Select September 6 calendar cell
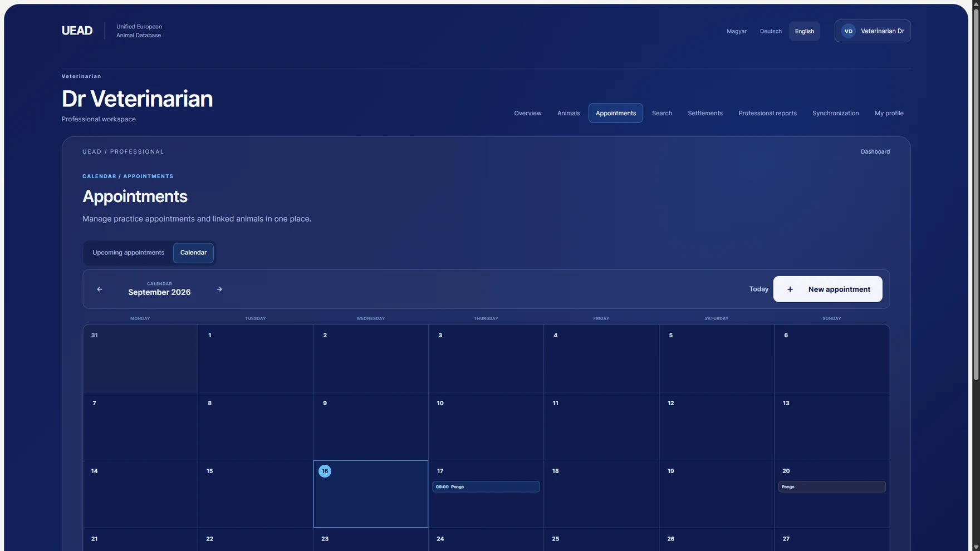The width and height of the screenshot is (980, 551). pyautogui.click(x=831, y=358)
